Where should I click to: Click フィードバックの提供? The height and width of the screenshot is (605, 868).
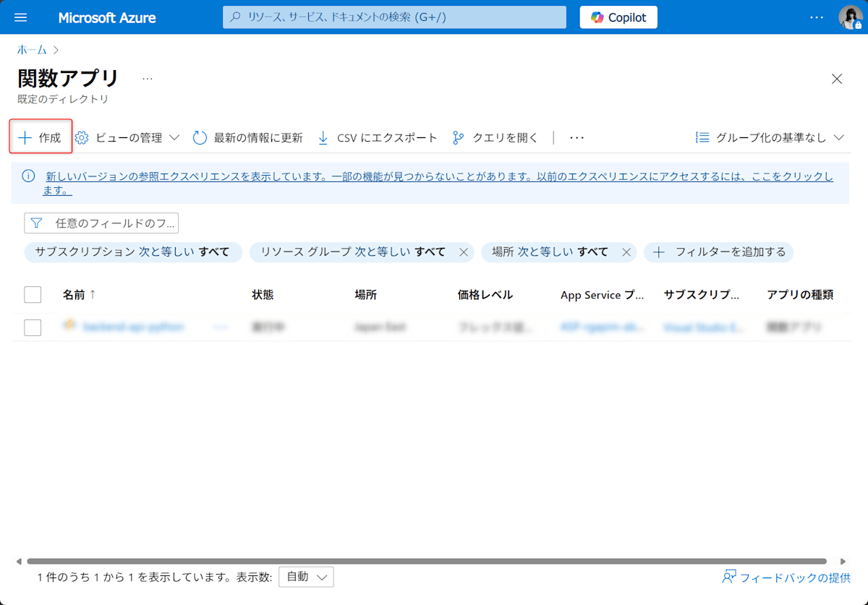pyautogui.click(x=786, y=577)
